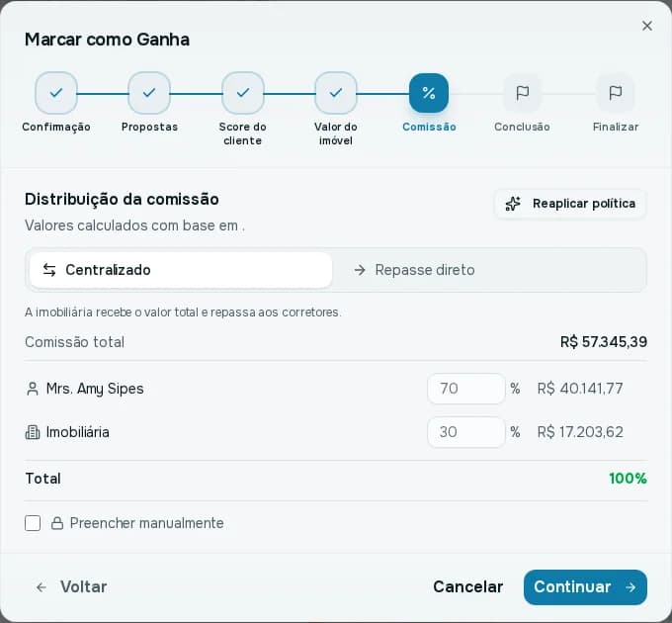Viewport: 672px width, 623px height.
Task: Enable Preencher manualmente checkbox
Action: 33,523
